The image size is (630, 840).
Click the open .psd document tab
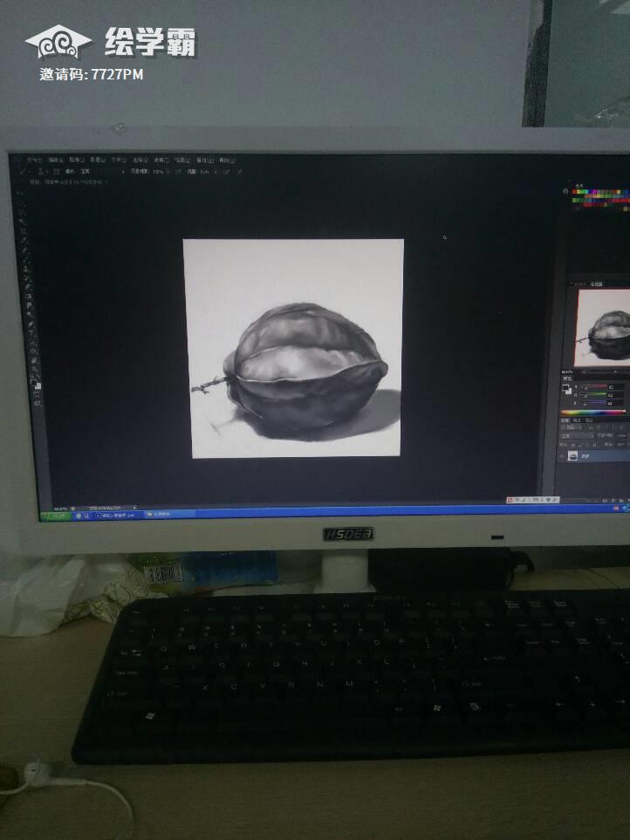[x=67, y=182]
